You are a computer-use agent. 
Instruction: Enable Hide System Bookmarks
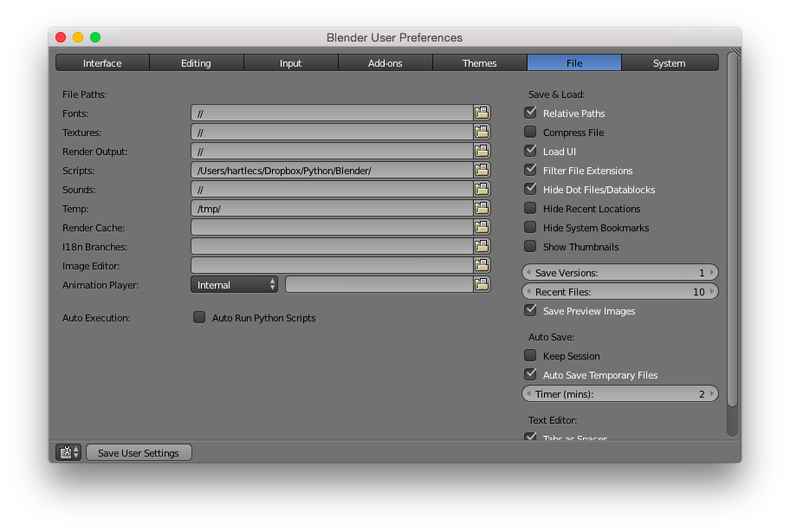pyautogui.click(x=530, y=227)
